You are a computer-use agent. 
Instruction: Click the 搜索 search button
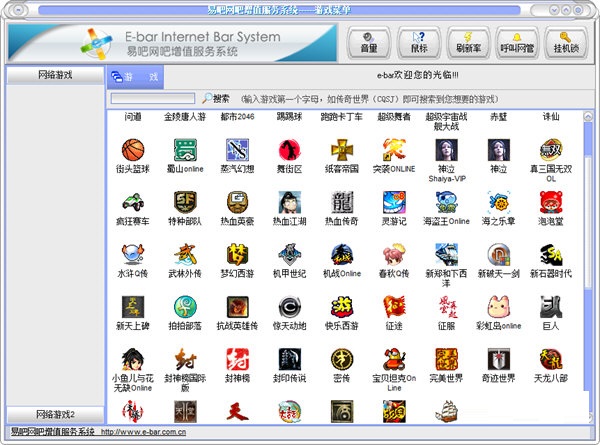coord(216,98)
